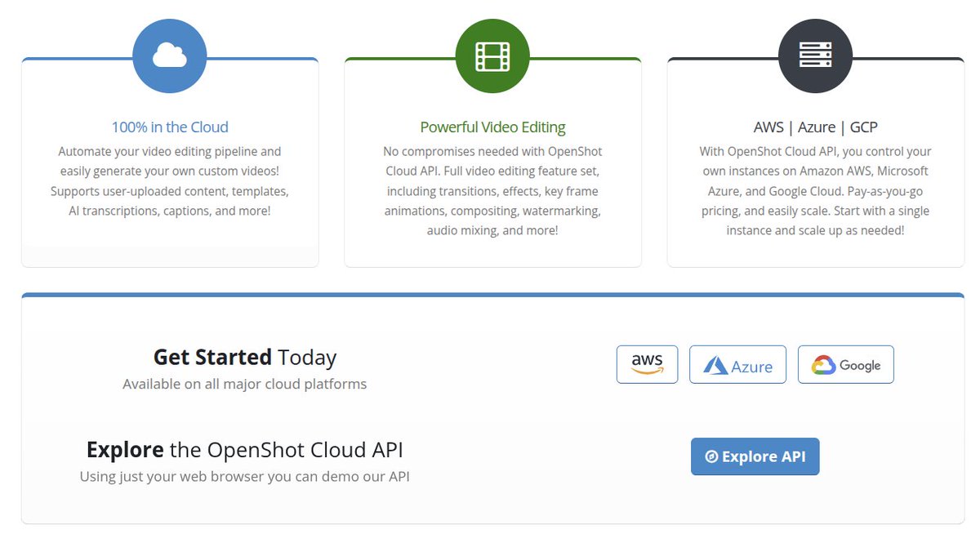Click the 'AWS | Azure | GCP' heading
The height and width of the screenshot is (534, 980).
point(814,127)
